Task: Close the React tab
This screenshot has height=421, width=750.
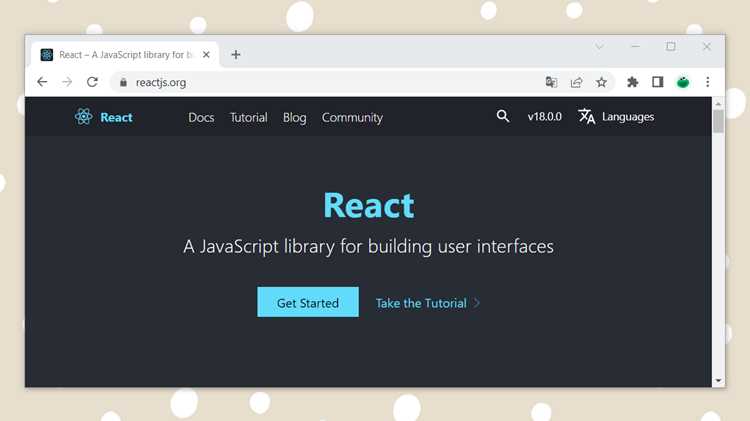Action: click(206, 55)
